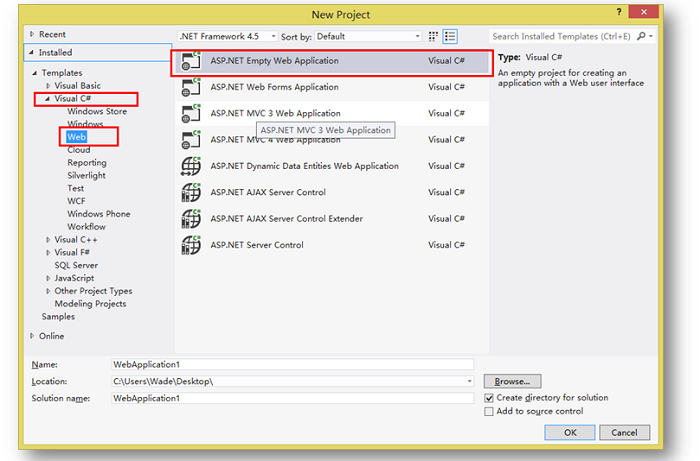
Task: Collapse the Templates tree node
Action: coord(34,73)
